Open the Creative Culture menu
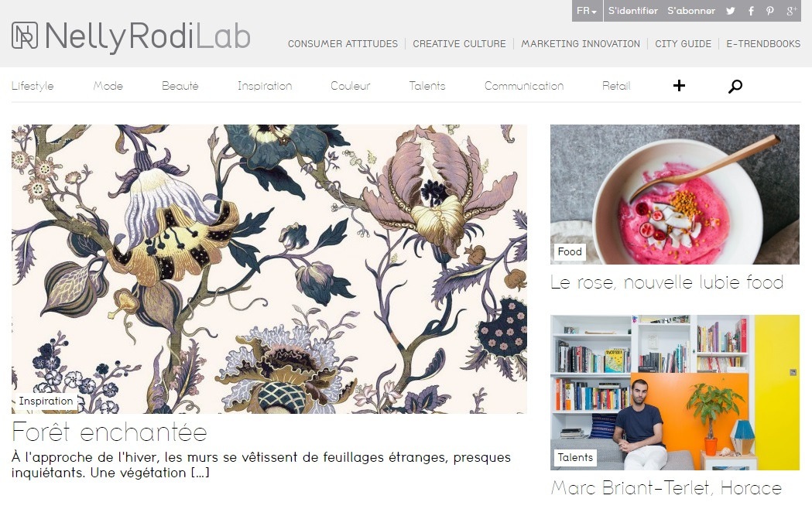This screenshot has width=812, height=509. pos(459,44)
